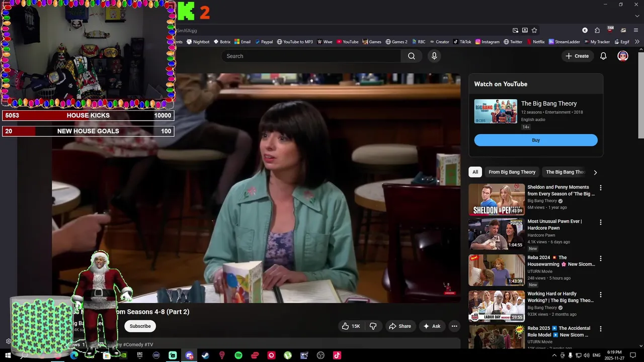The height and width of the screenshot is (362, 644).
Task: Share the video
Action: coord(399,326)
